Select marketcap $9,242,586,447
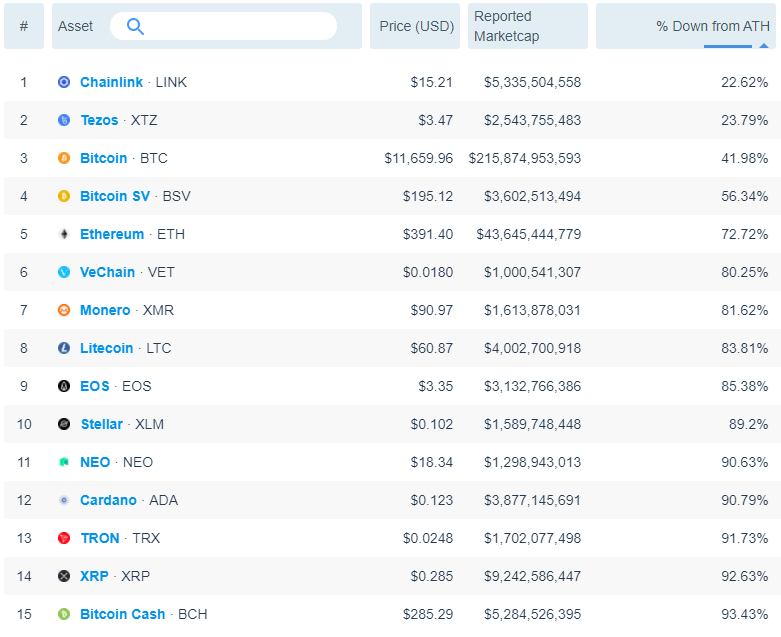Viewport: 781px width, 637px height. tap(532, 576)
